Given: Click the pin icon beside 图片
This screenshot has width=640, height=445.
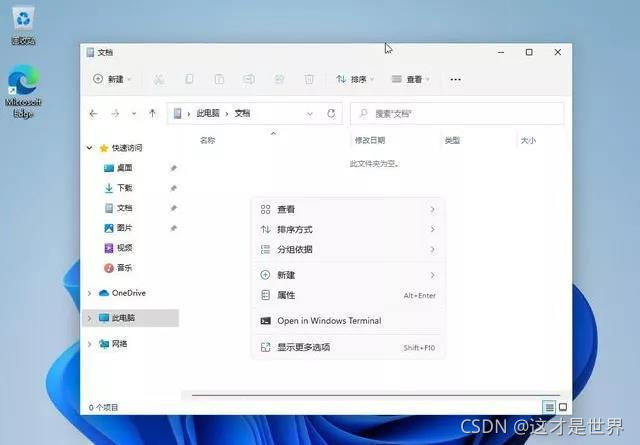Looking at the screenshot, I should coord(173,228).
